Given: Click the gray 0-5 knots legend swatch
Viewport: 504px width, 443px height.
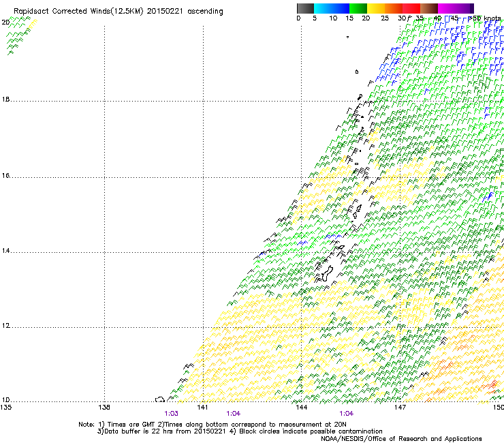Looking at the screenshot, I should pyautogui.click(x=305, y=8).
